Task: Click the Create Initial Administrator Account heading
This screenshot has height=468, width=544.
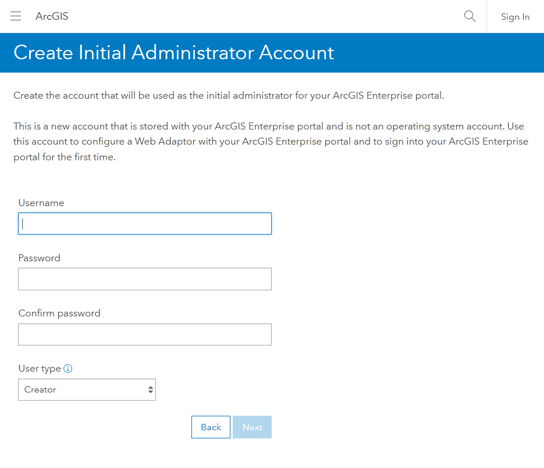Action: (x=173, y=53)
